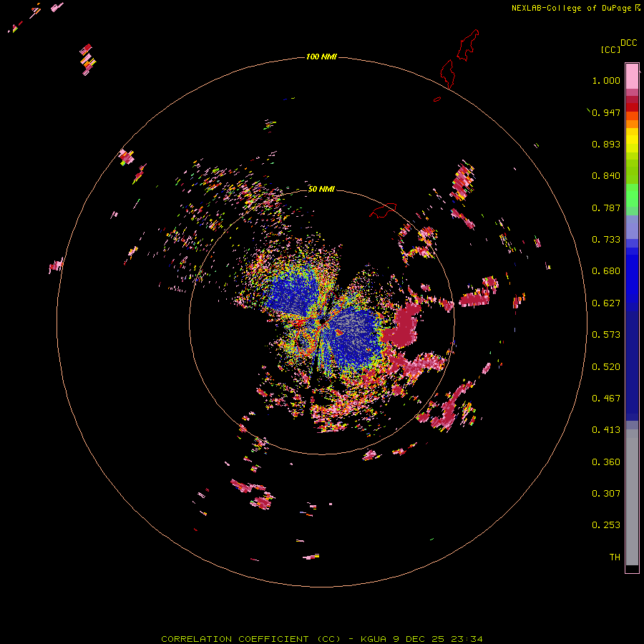This screenshot has height=644, width=644.
Task: Select the orange color band below 0.947
Action: coord(632,124)
